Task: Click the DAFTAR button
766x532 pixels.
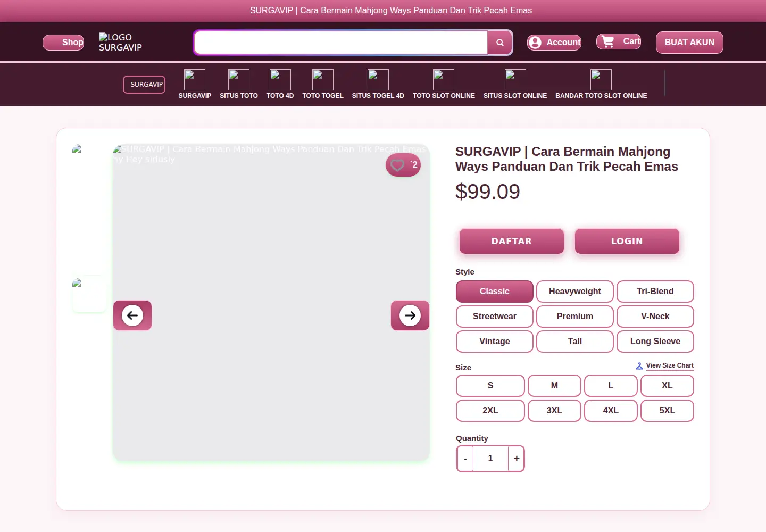Action: tap(512, 241)
